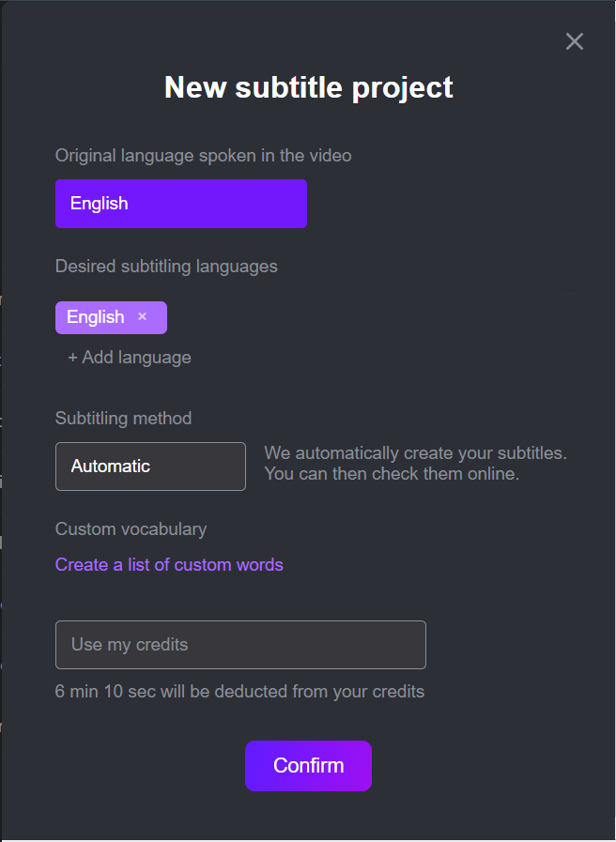Image resolution: width=616 pixels, height=842 pixels.
Task: Click the 6 min 10 sec deduction notice
Action: point(239,691)
